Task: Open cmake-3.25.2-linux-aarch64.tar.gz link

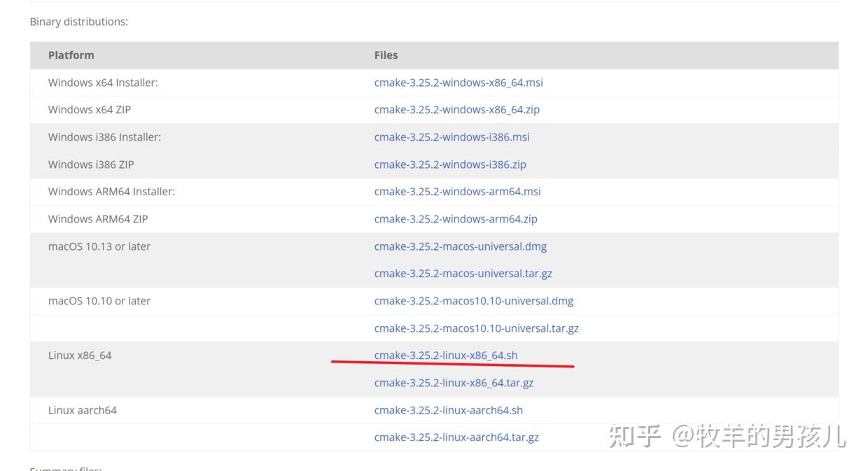Action: coord(456,437)
